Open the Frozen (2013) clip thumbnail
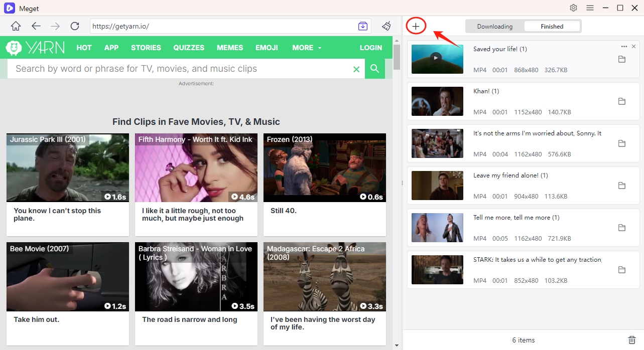Screen dimensions: 644x350 (x=325, y=168)
